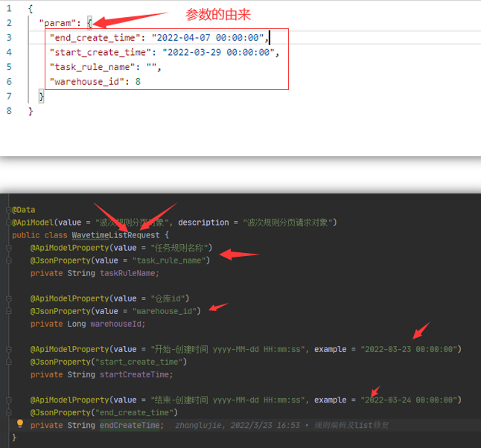The image size is (481, 448).
Task: Click line number 8 in the JSON editor
Action: click(9, 111)
